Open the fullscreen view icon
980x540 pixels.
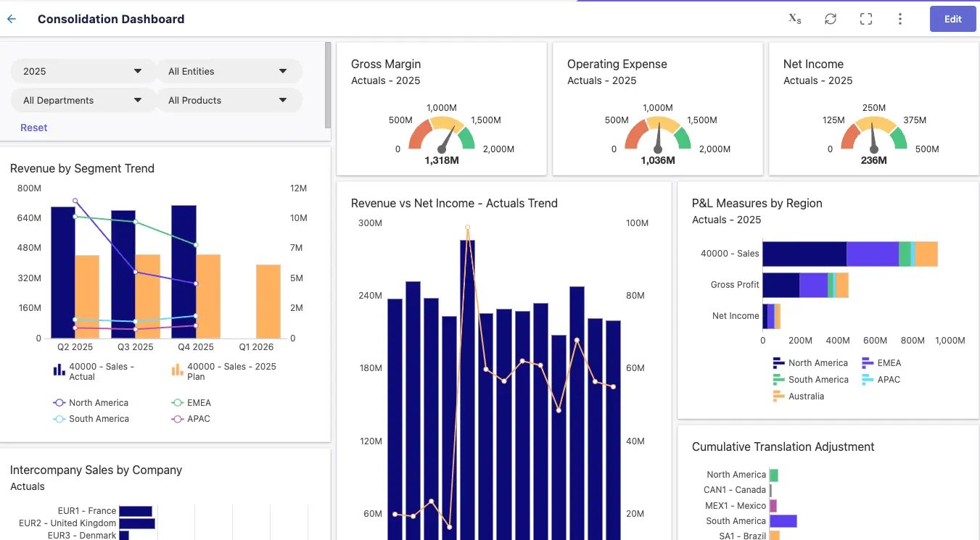pos(865,18)
